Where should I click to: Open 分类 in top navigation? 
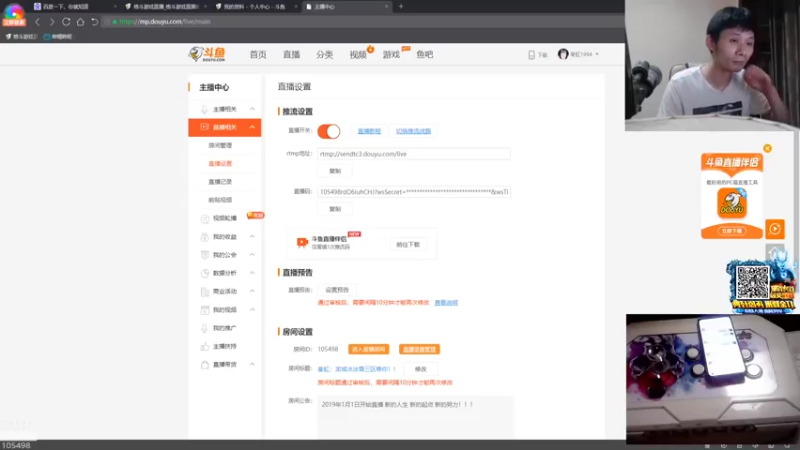(x=324, y=55)
